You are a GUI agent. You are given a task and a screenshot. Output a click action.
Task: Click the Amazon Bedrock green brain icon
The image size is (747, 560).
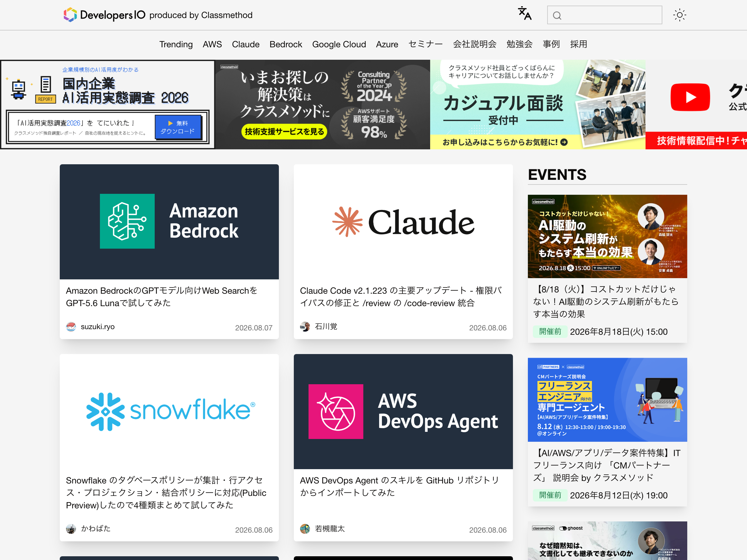[x=127, y=221]
